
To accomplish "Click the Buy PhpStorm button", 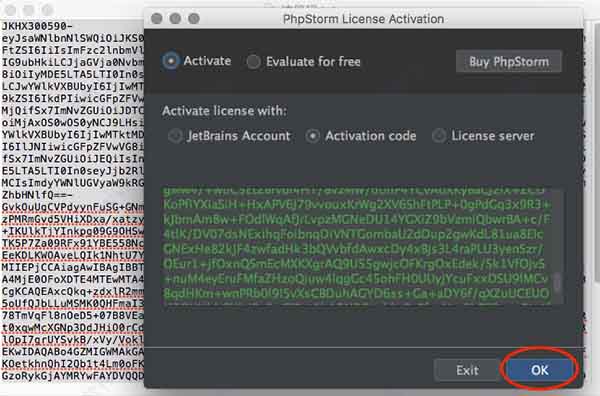I will tap(509, 62).
